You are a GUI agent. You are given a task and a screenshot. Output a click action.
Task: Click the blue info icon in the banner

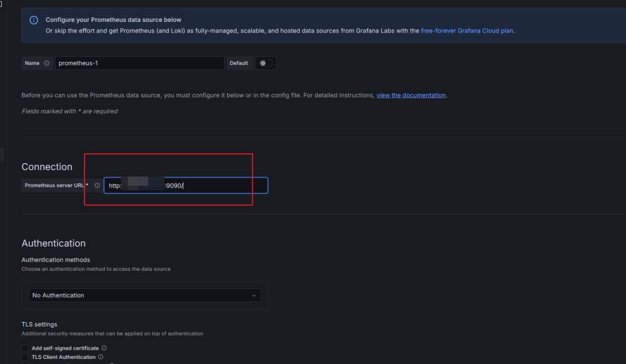tap(34, 20)
